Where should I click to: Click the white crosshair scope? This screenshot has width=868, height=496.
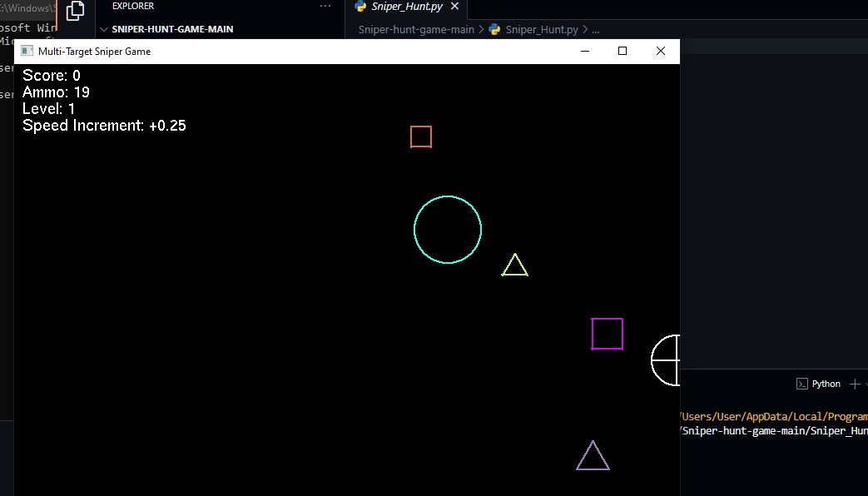(x=667, y=360)
